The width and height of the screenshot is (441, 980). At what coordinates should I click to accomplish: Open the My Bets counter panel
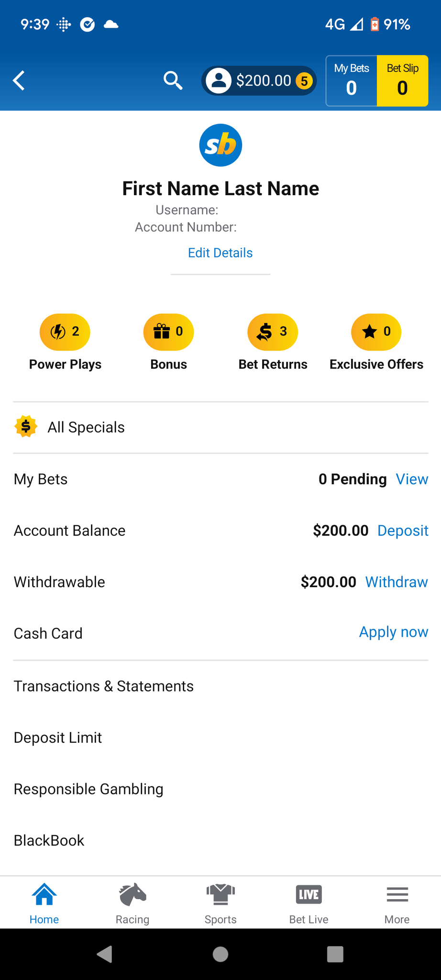coord(352,80)
